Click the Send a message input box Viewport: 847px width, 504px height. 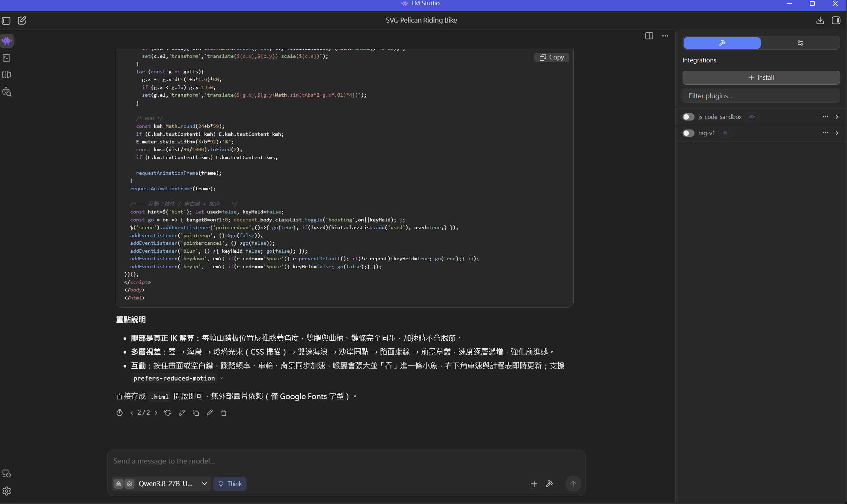(x=346, y=461)
